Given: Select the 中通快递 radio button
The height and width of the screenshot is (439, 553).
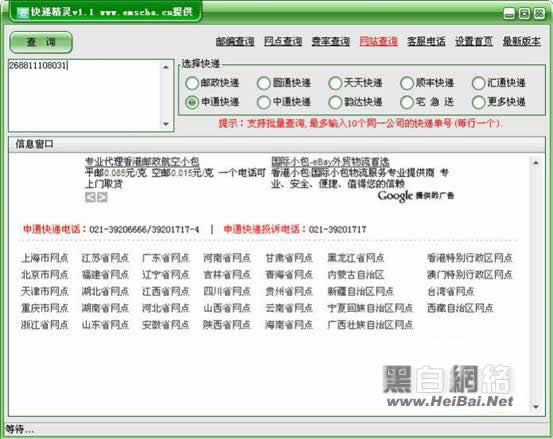Looking at the screenshot, I should coord(264,102).
